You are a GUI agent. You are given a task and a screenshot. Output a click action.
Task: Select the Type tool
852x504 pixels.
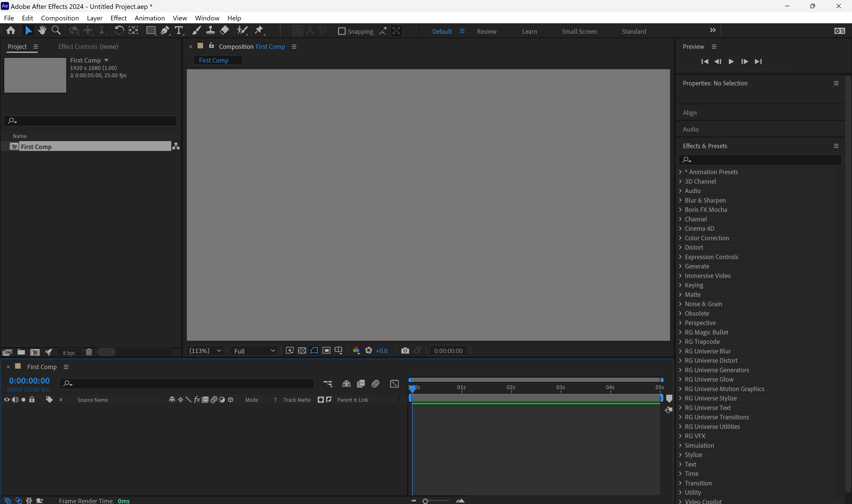179,30
